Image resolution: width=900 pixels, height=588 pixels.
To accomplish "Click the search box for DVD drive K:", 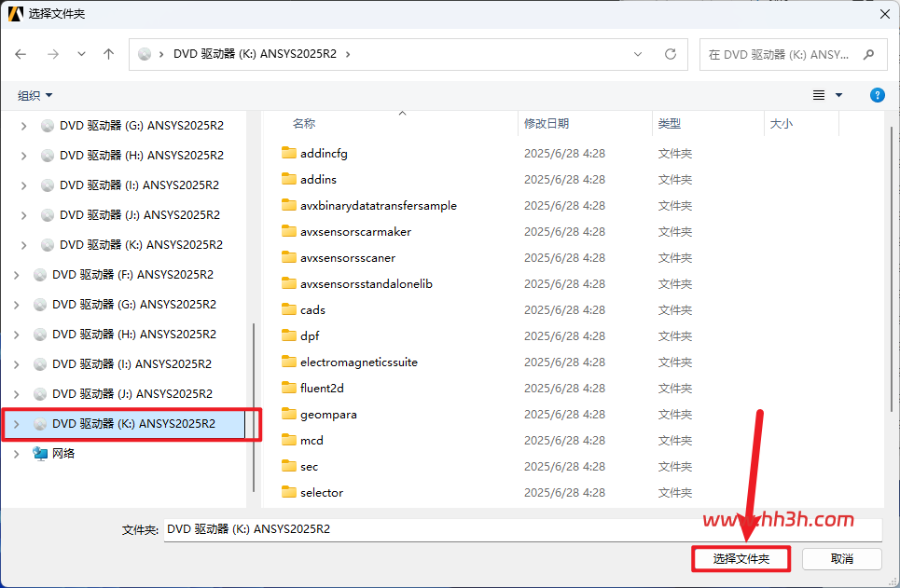I will click(794, 54).
